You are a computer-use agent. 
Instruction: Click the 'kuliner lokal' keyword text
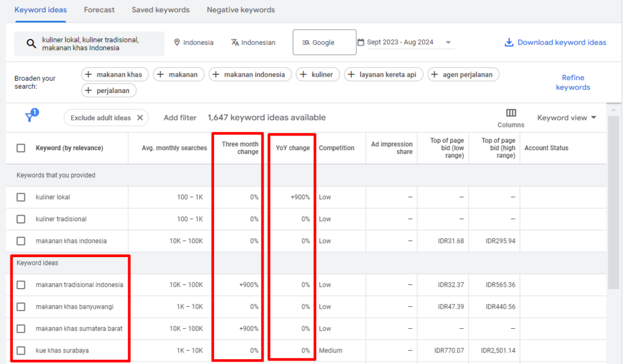pos(53,197)
